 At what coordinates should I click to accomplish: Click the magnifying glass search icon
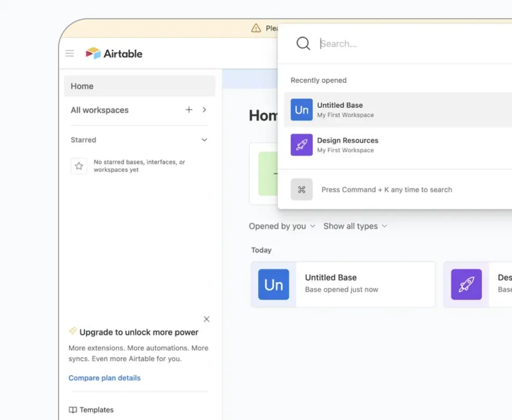coord(303,43)
